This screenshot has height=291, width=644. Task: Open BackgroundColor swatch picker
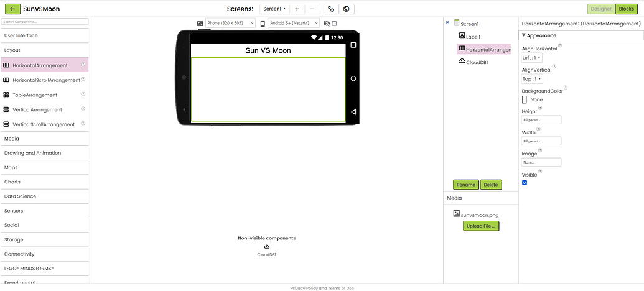[525, 99]
